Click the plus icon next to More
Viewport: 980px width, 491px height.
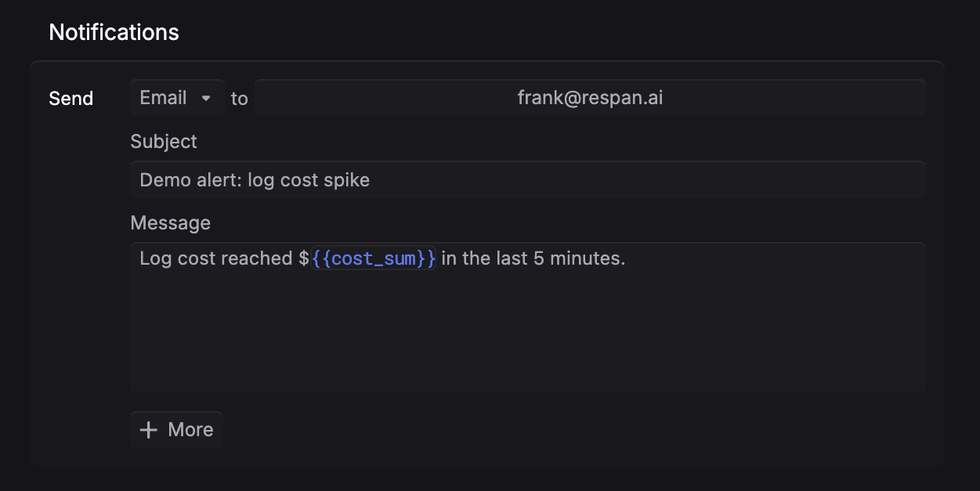(x=148, y=430)
